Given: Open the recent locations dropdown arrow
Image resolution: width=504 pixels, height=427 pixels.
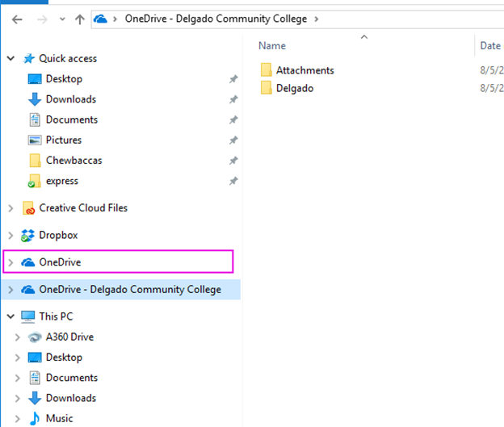Looking at the screenshot, I should pos(62,19).
